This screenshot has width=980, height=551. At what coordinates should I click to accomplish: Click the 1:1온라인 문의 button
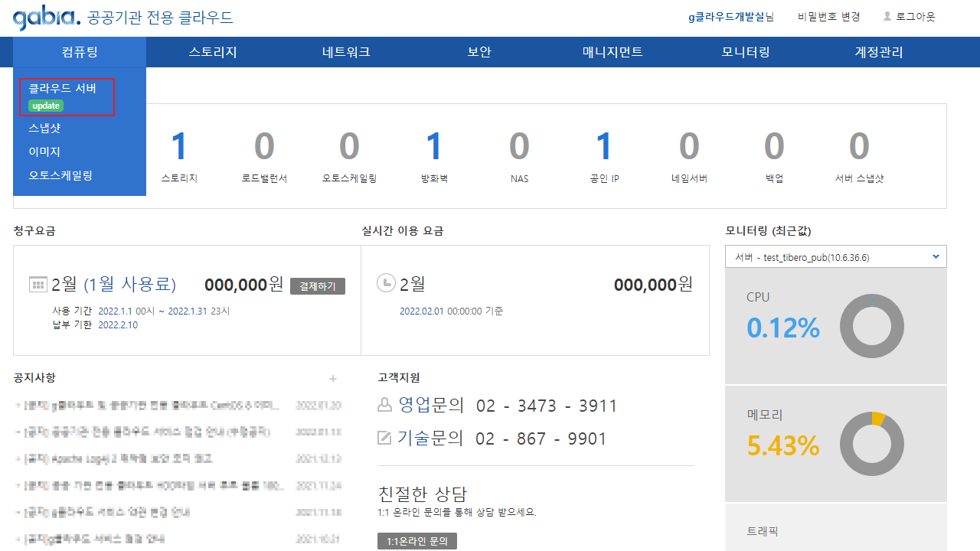click(416, 542)
